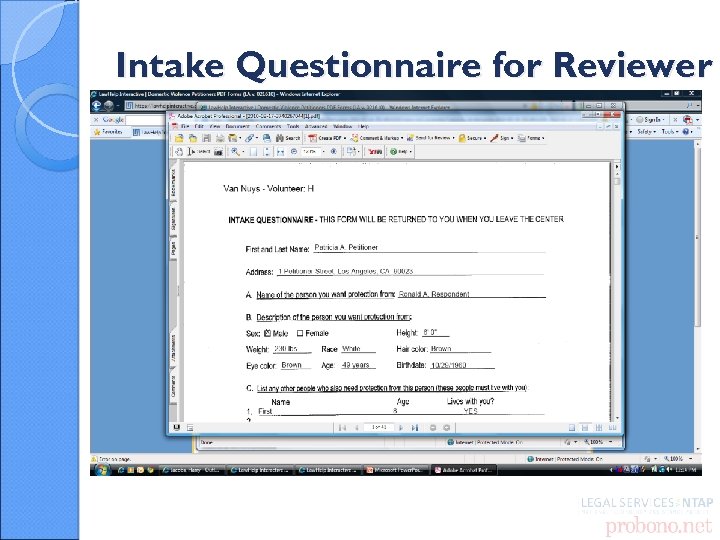Open the Sign dropdown

point(502,138)
